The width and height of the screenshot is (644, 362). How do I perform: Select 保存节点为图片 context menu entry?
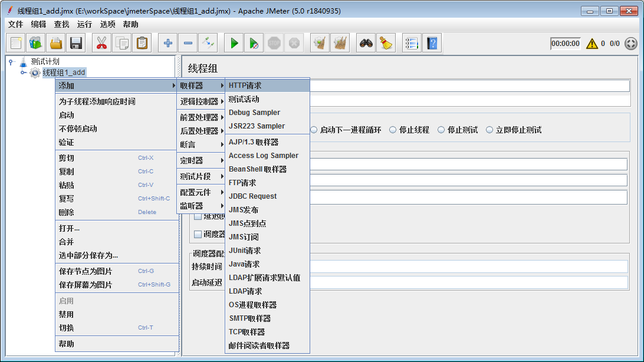pyautogui.click(x=117, y=271)
